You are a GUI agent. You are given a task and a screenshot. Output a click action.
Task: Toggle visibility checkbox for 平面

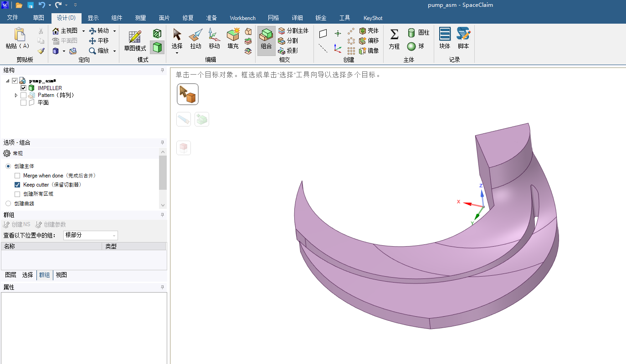23,103
